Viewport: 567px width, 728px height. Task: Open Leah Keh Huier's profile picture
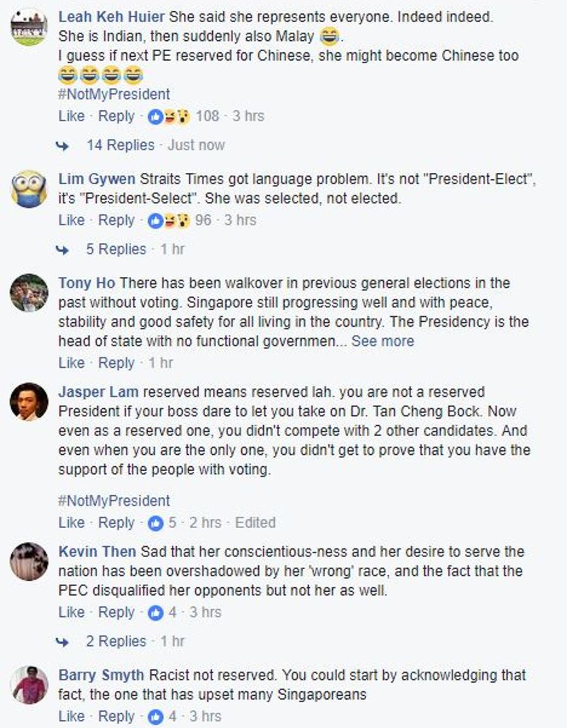click(x=29, y=27)
